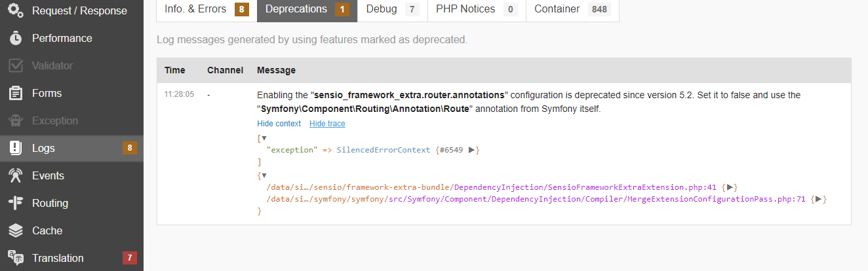Click the Routing signpost icon

tap(16, 203)
